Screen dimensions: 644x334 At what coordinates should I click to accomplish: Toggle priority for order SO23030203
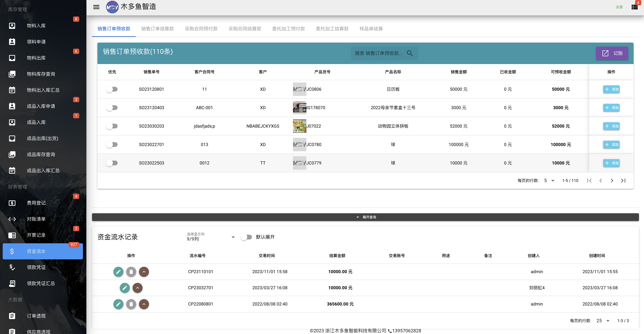(x=112, y=126)
